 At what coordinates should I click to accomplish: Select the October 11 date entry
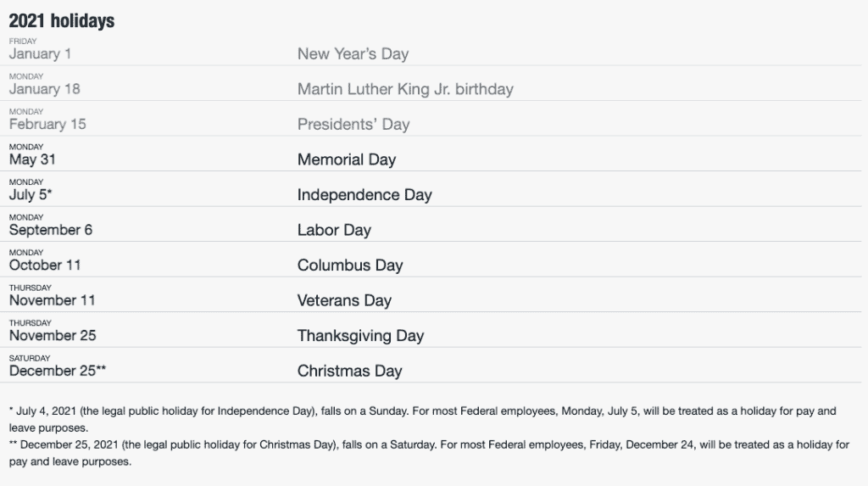coord(45,265)
